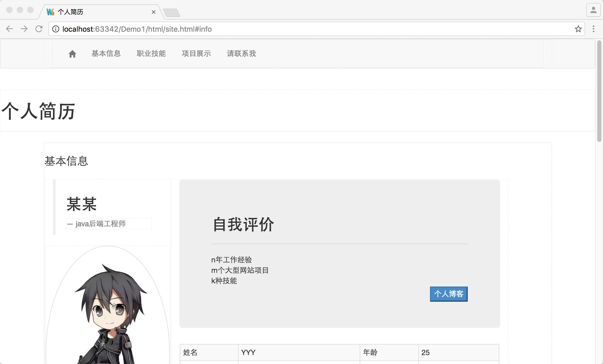
Task: Click the 基本信息 section heading
Action: (x=66, y=161)
